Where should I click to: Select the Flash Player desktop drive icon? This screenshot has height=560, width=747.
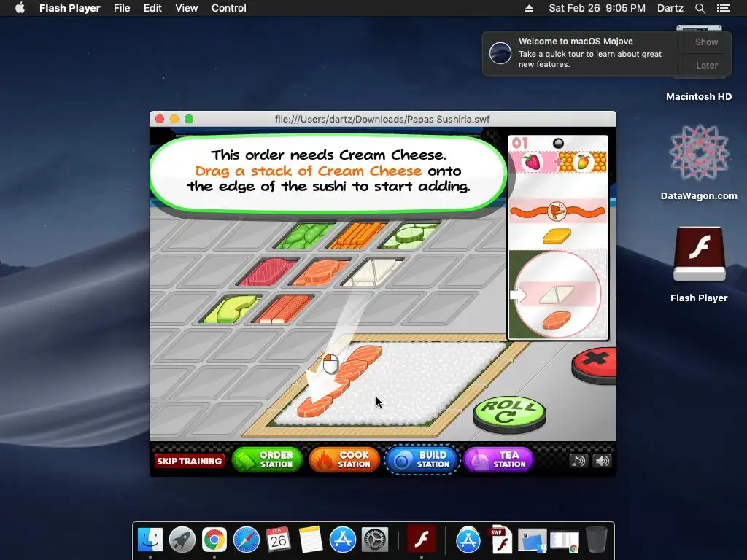(x=699, y=264)
